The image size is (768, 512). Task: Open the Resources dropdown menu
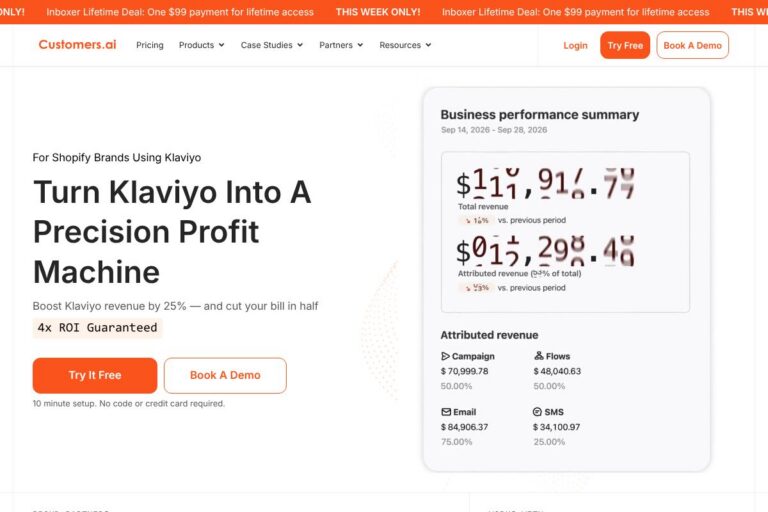pos(405,45)
